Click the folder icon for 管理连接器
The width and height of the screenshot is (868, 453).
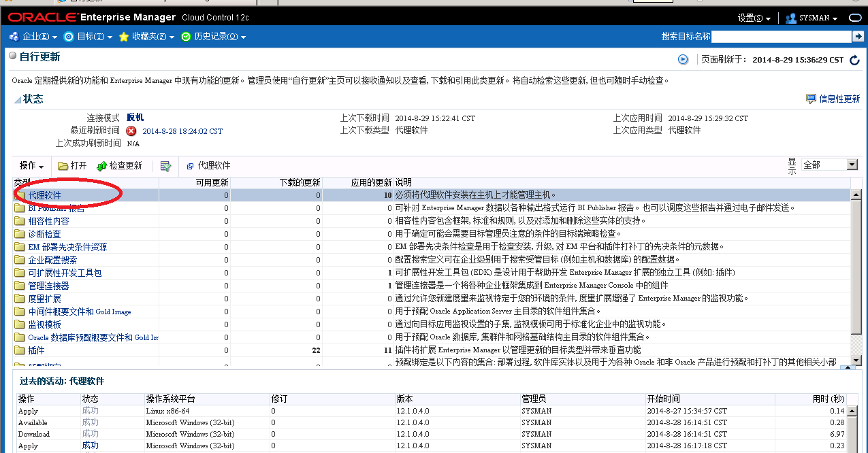pyautogui.click(x=20, y=286)
